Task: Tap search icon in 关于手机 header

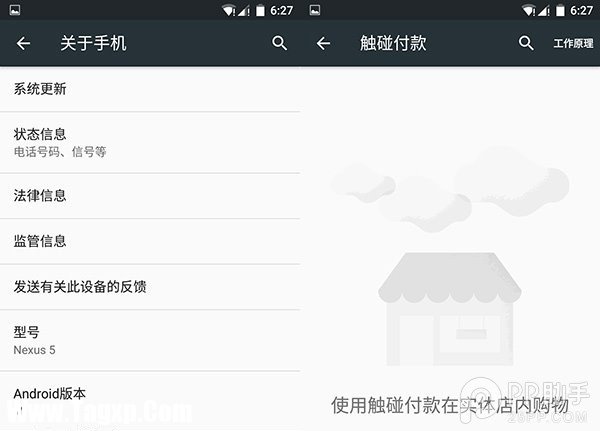Action: click(279, 43)
